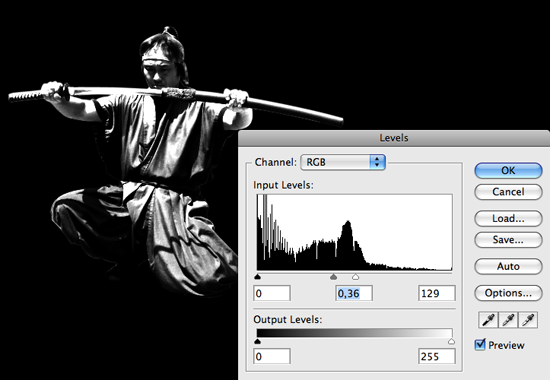Focus the input highlight field showing 129
The height and width of the screenshot is (380, 550).
pyautogui.click(x=437, y=293)
